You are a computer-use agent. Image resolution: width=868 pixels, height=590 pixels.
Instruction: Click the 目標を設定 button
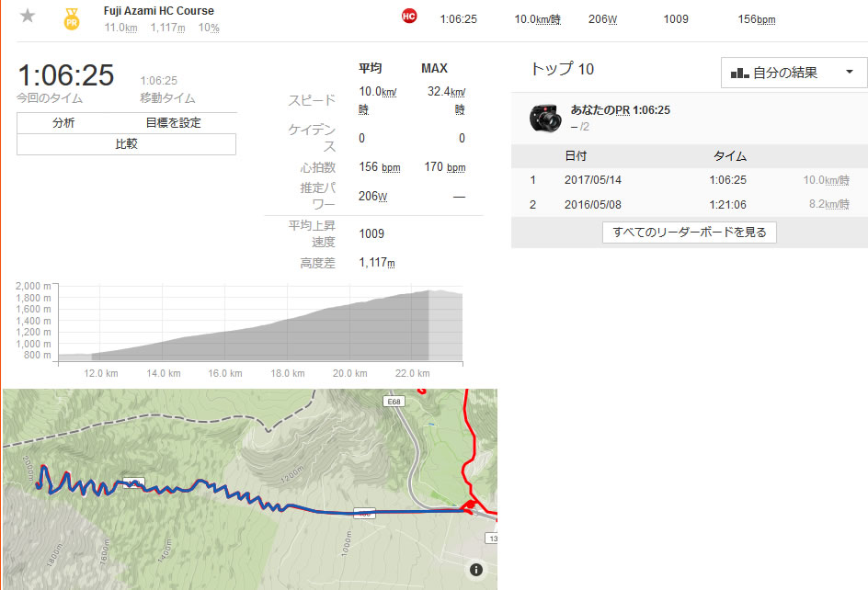173,123
